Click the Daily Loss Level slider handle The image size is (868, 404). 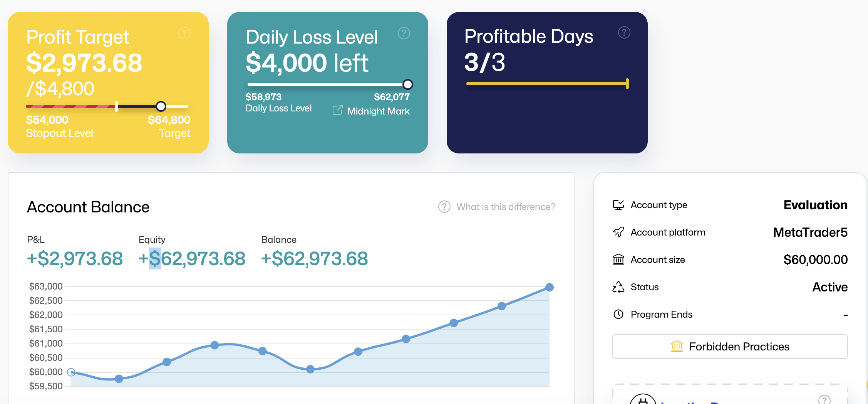[407, 84]
